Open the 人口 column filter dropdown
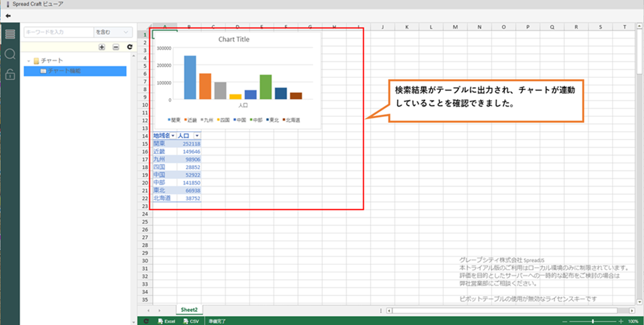Viewport: 644px width, 325px height. click(x=197, y=136)
